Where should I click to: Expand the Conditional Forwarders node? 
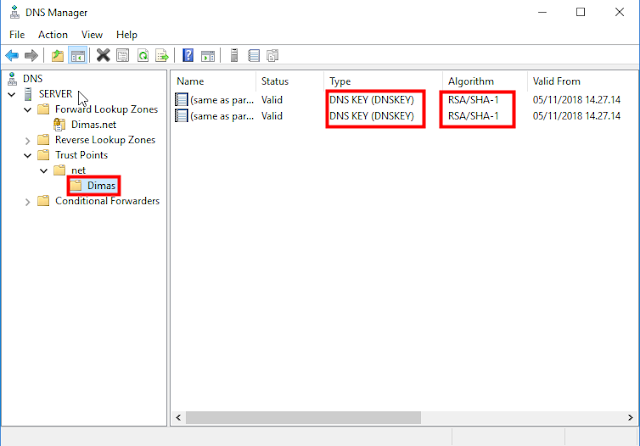[27, 202]
